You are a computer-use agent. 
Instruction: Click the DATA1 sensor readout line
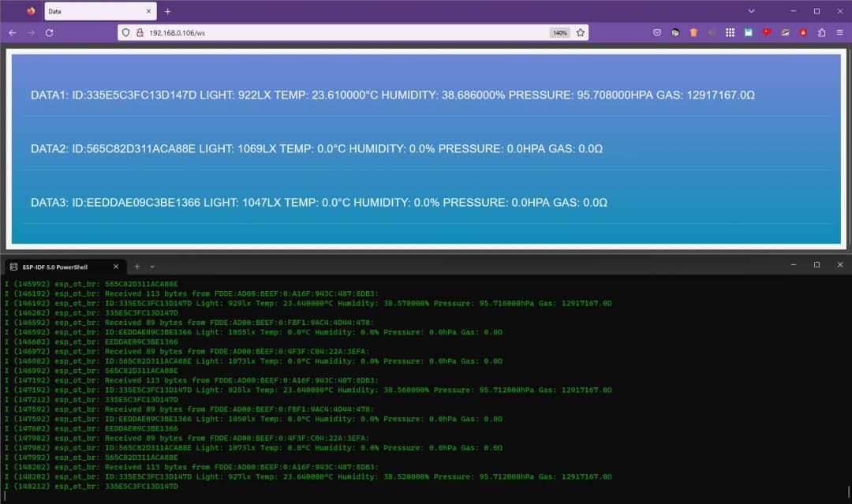pos(392,95)
